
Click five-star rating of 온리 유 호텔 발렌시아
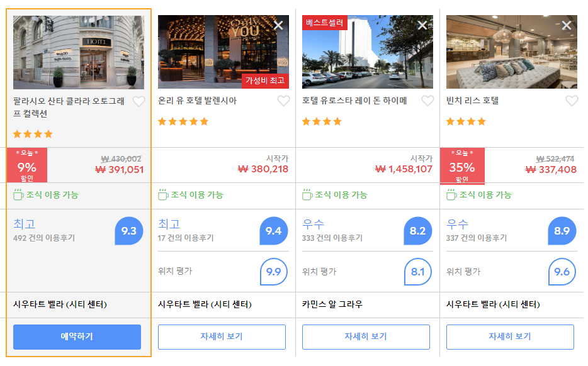click(x=183, y=121)
